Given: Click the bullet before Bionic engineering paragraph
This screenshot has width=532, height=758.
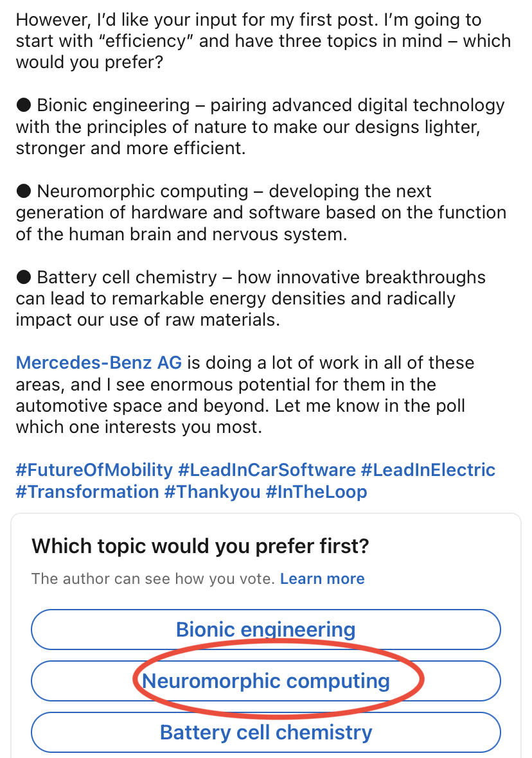Looking at the screenshot, I should tap(24, 105).
